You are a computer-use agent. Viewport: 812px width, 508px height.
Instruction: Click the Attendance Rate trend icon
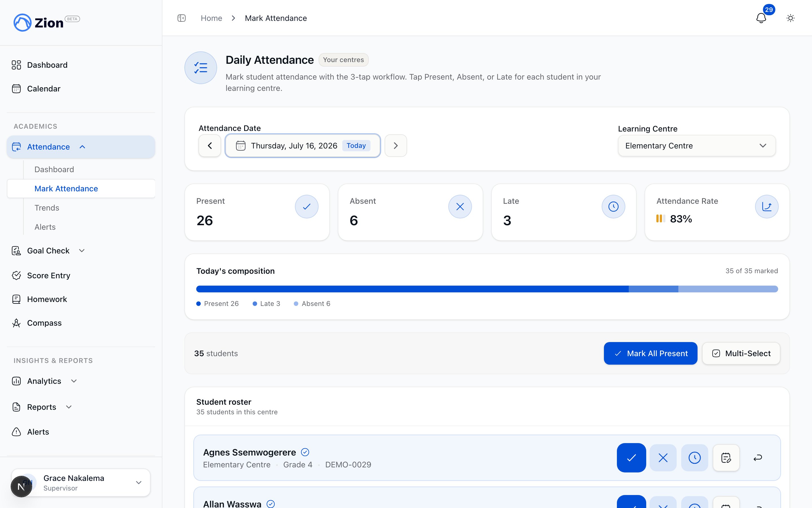pyautogui.click(x=767, y=207)
